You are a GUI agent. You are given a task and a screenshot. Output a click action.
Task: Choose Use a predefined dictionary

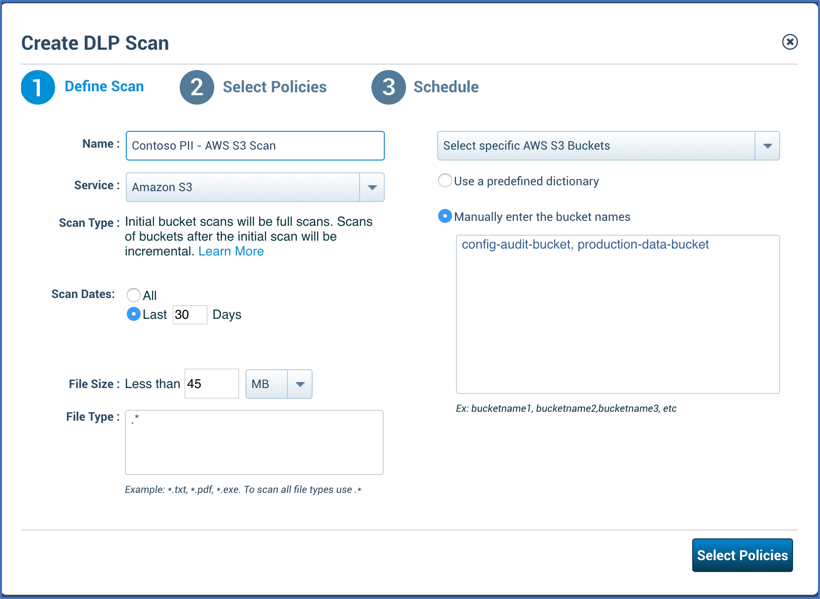pos(445,180)
